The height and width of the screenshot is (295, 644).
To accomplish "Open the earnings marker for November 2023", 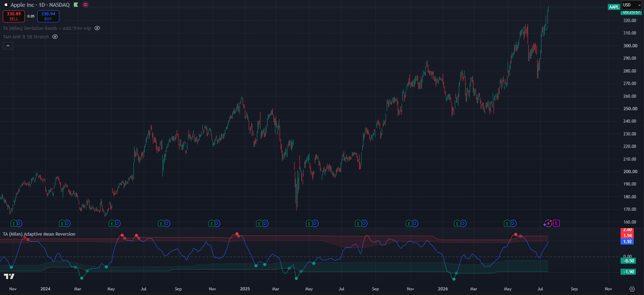I will pyautogui.click(x=13, y=223).
